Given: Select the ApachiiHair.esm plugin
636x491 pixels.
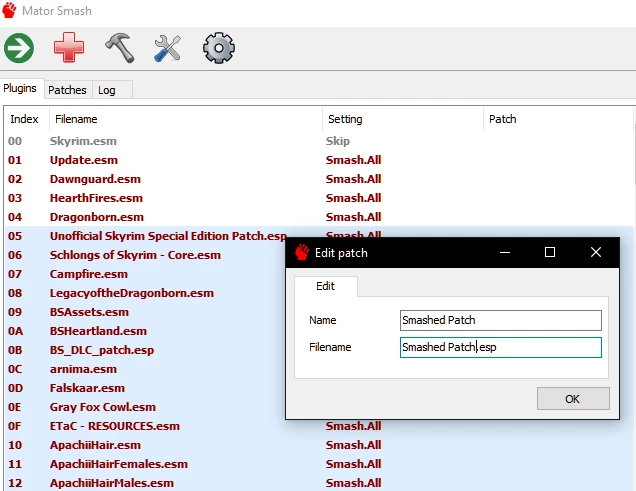Looking at the screenshot, I should [x=95, y=446].
